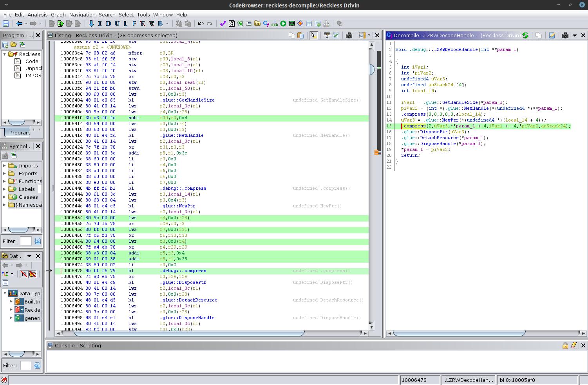This screenshot has width=588, height=385.
Task: Expand the Functions folder in Symbol Tree
Action: point(5,181)
